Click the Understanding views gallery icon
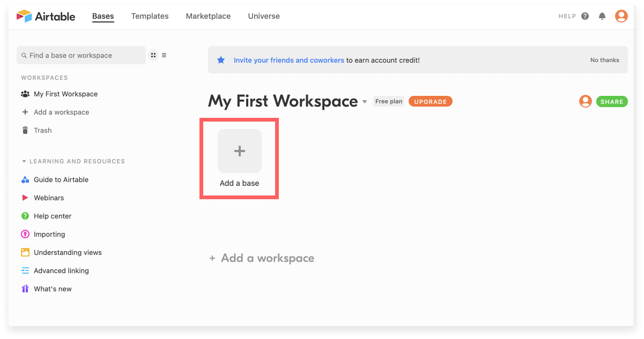Viewport: 644px width, 339px height. (x=25, y=252)
